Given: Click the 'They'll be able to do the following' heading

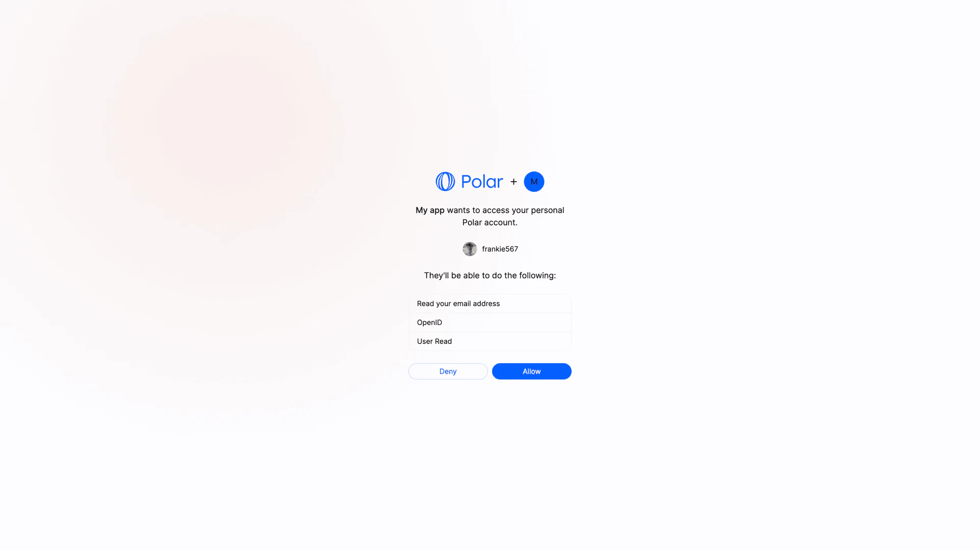Looking at the screenshot, I should click(x=490, y=275).
